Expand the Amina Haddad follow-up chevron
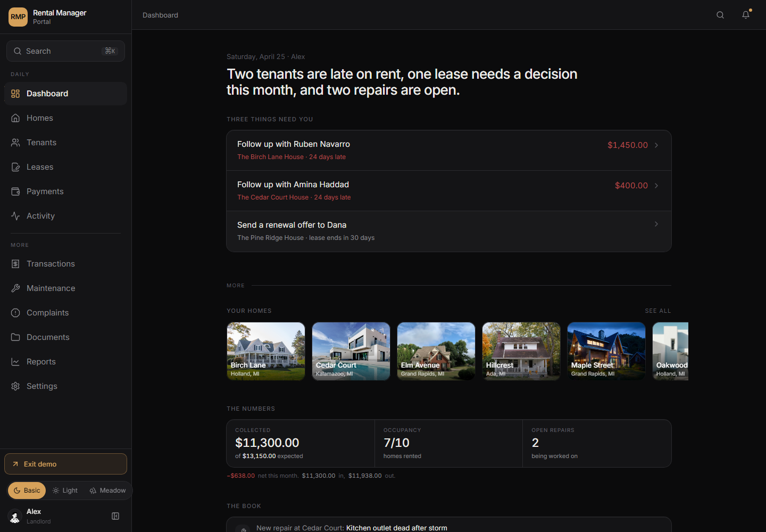The width and height of the screenshot is (766, 532). 656,186
